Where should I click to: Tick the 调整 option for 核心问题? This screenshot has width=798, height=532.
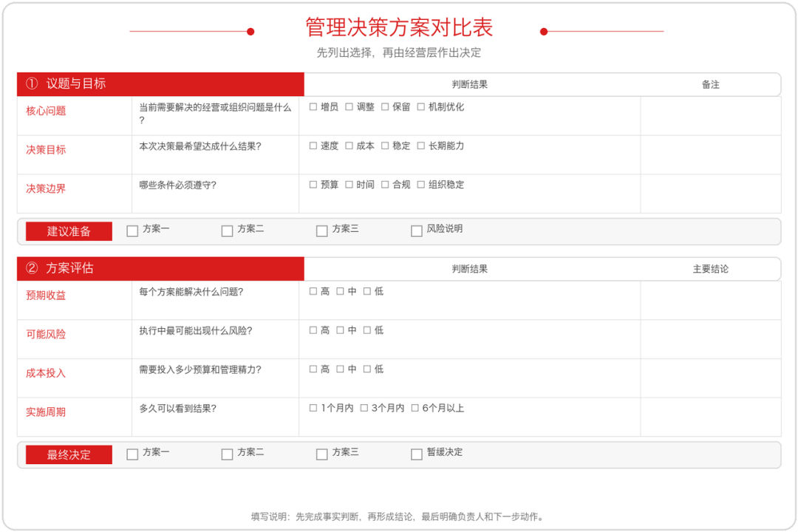click(349, 107)
